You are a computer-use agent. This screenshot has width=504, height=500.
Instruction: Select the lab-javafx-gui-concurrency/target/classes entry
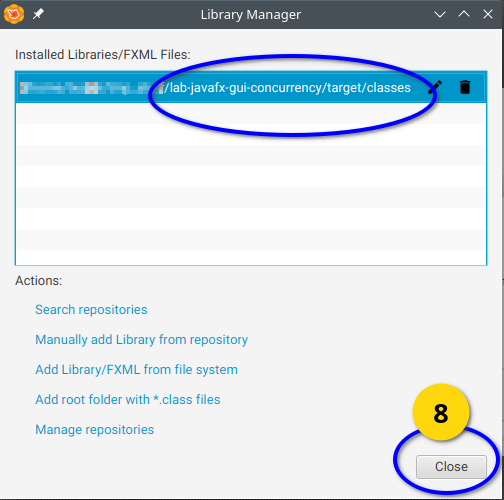point(251,88)
